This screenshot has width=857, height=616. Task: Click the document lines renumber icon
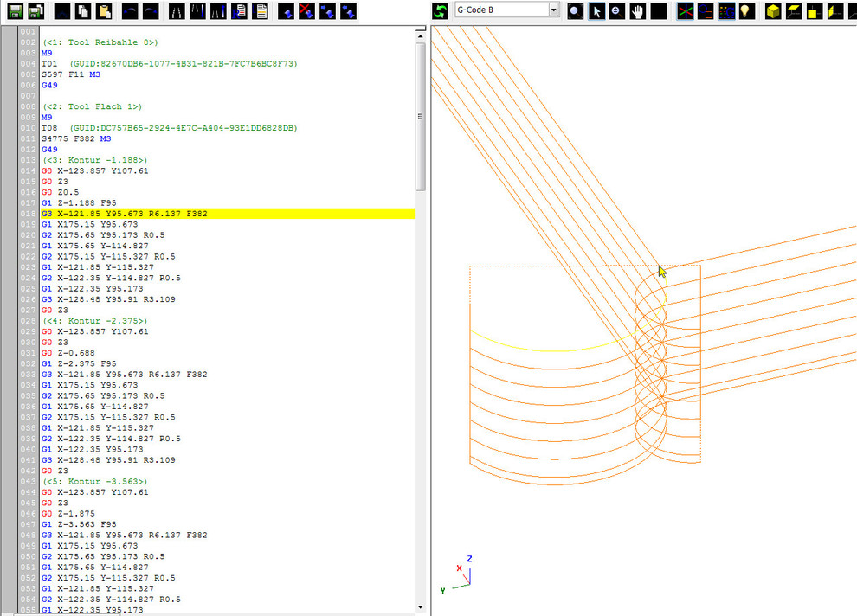click(x=261, y=11)
